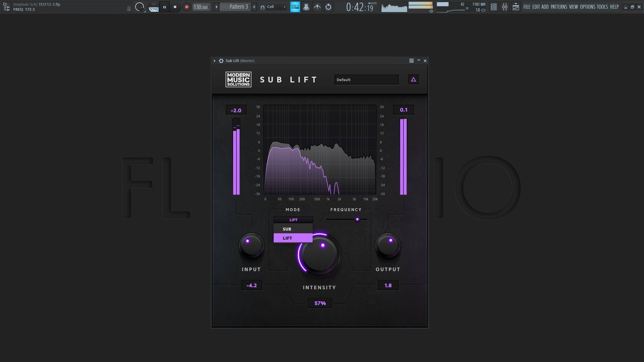The width and height of the screenshot is (644, 362).
Task: Click the 1.8 output value field
Action: (x=388, y=286)
